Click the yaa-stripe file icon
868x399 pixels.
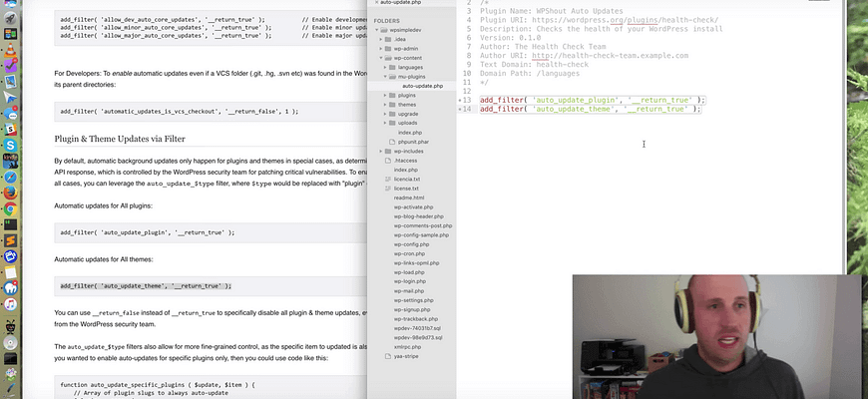(x=388, y=356)
